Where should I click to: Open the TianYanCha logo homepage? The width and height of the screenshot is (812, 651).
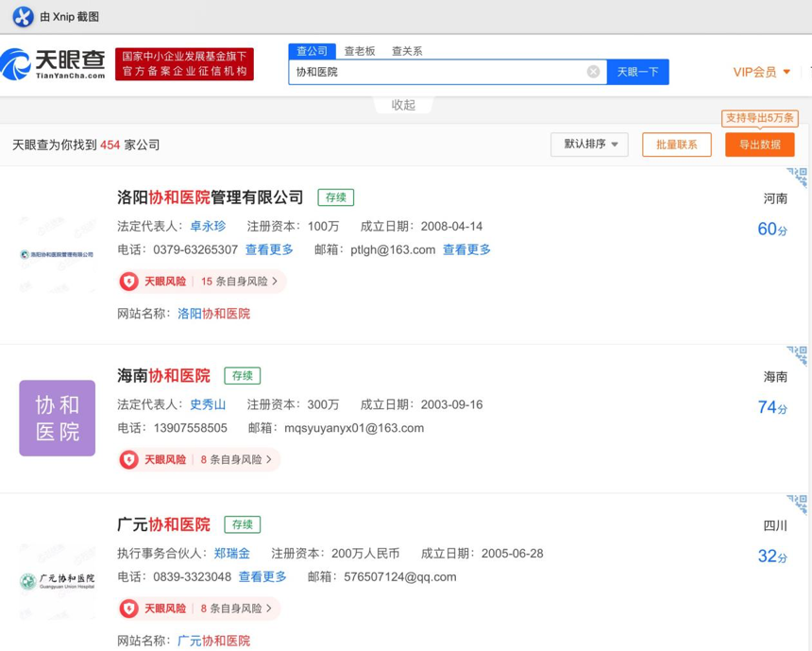53,64
